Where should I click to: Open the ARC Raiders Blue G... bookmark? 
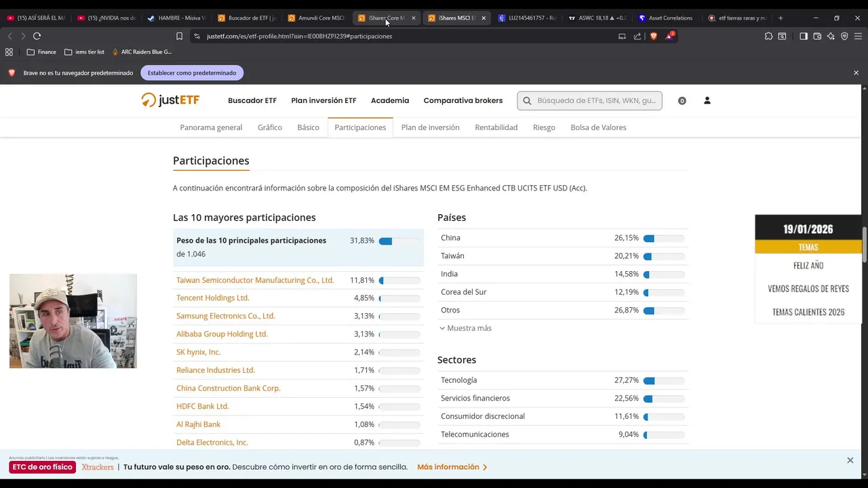[x=142, y=52]
